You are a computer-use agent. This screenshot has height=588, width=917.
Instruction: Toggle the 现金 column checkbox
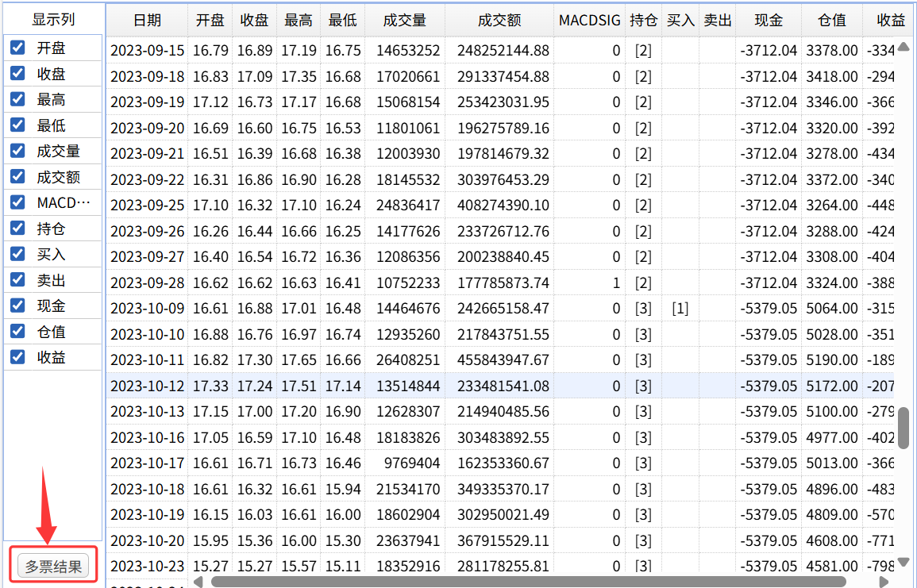[17, 305]
